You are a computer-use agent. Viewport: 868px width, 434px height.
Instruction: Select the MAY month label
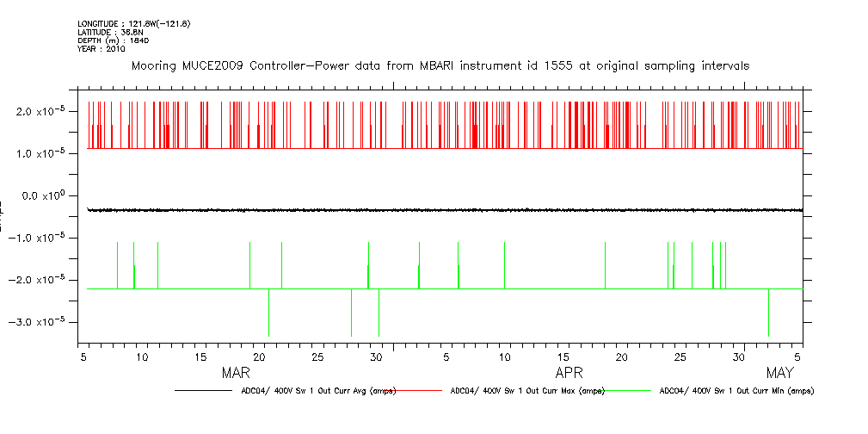[x=779, y=373]
